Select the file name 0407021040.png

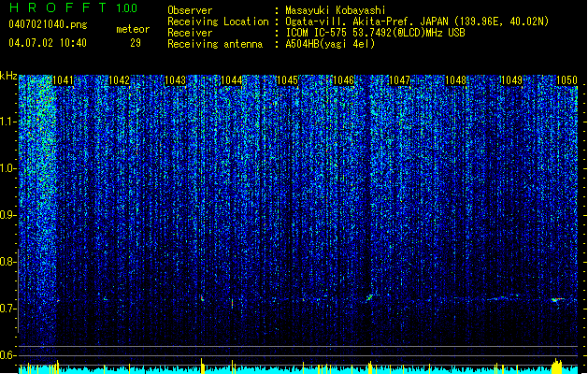click(48, 25)
